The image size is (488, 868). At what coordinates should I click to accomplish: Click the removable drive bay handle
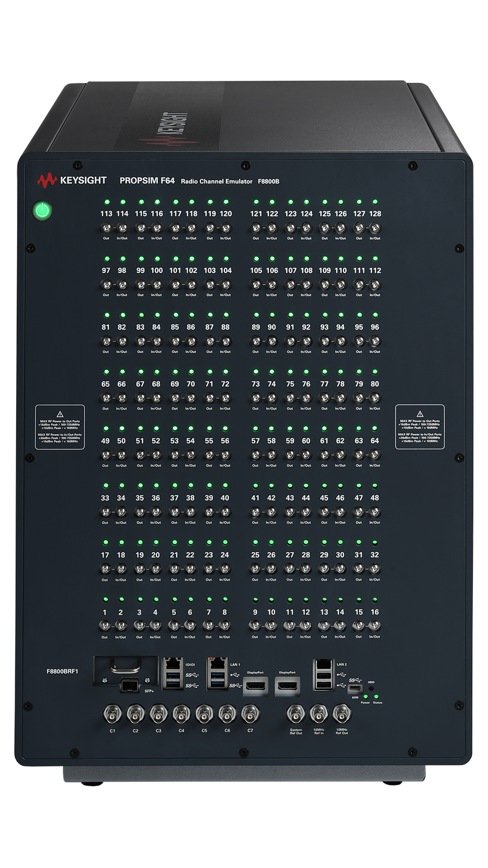(125, 665)
